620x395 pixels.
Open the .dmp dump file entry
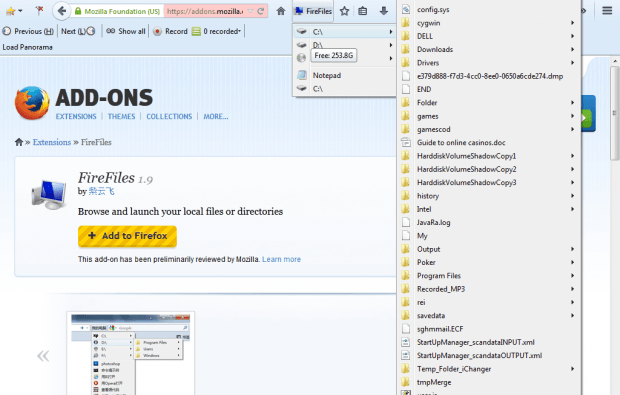[489, 76]
